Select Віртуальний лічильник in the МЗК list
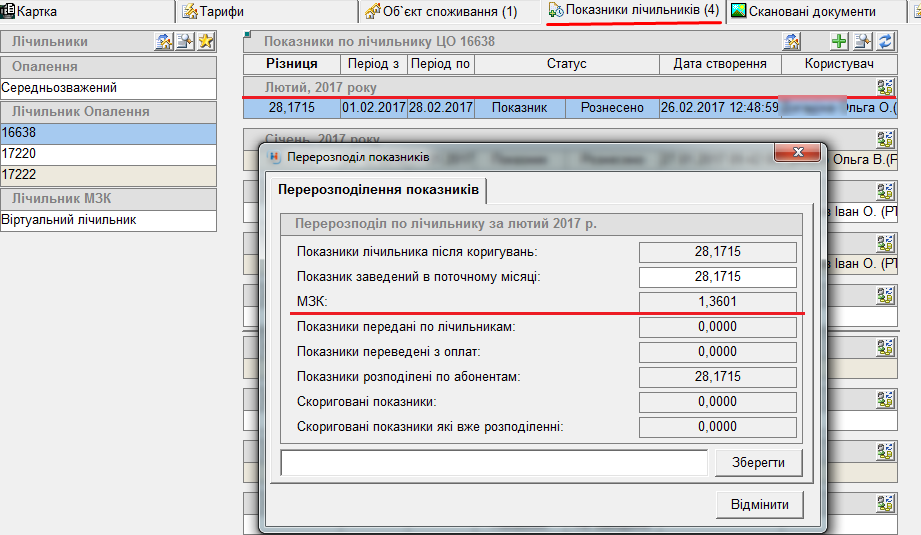Screen dimensions: 921x535 108,220
